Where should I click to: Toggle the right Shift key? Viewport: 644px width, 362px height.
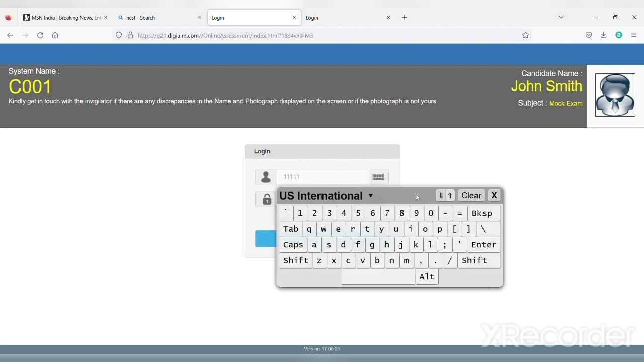tap(479, 260)
